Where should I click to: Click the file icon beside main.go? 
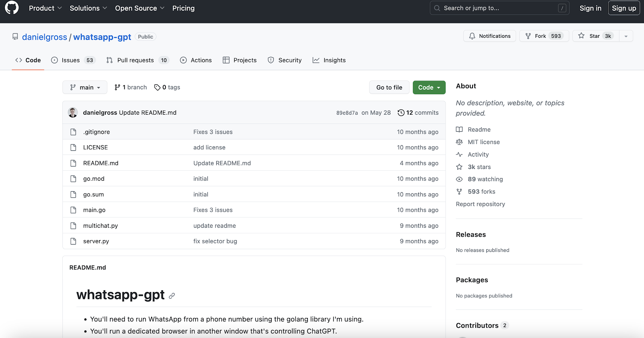tap(73, 210)
